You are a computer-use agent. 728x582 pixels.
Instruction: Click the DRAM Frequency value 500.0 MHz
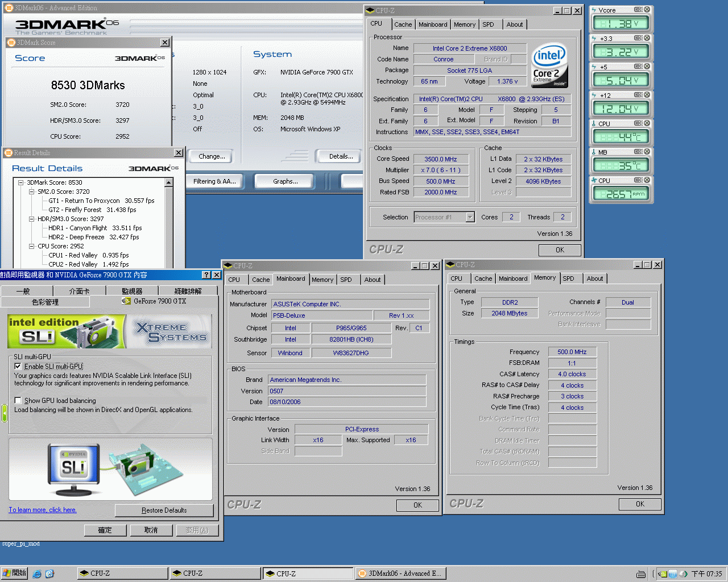pyautogui.click(x=572, y=352)
